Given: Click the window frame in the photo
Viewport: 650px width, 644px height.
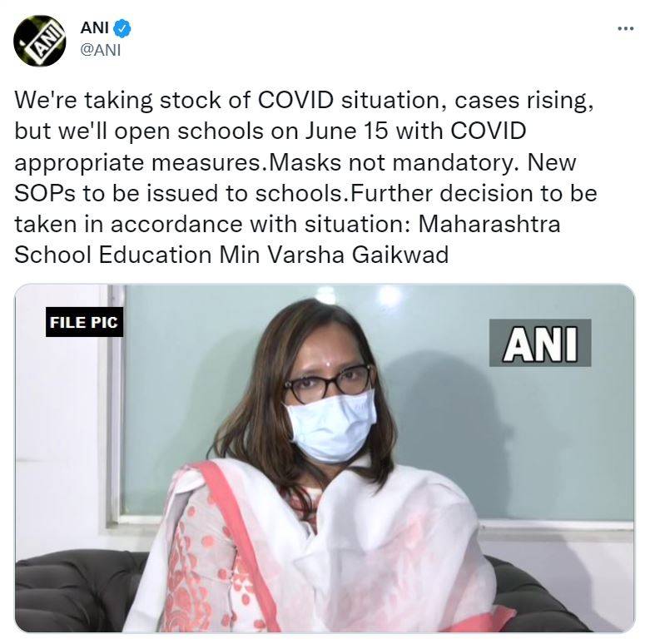Looking at the screenshot, I should [112, 409].
